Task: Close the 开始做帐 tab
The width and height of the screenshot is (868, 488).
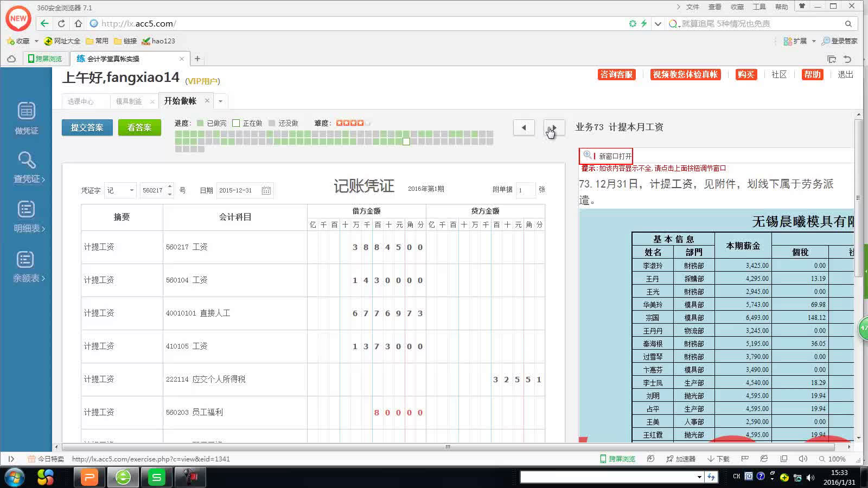Action: [x=207, y=101]
